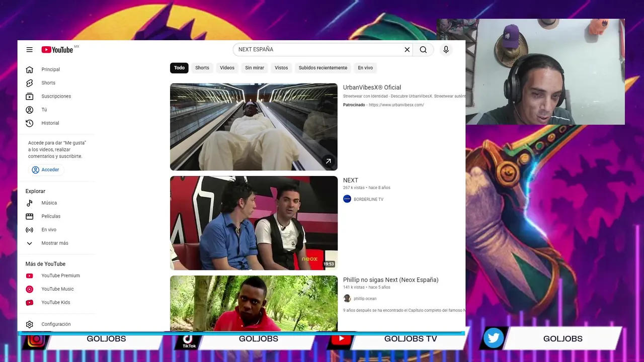Click the GOLJOBS TV banner label
Viewport: 644px width, 362px height.
pyautogui.click(x=411, y=339)
